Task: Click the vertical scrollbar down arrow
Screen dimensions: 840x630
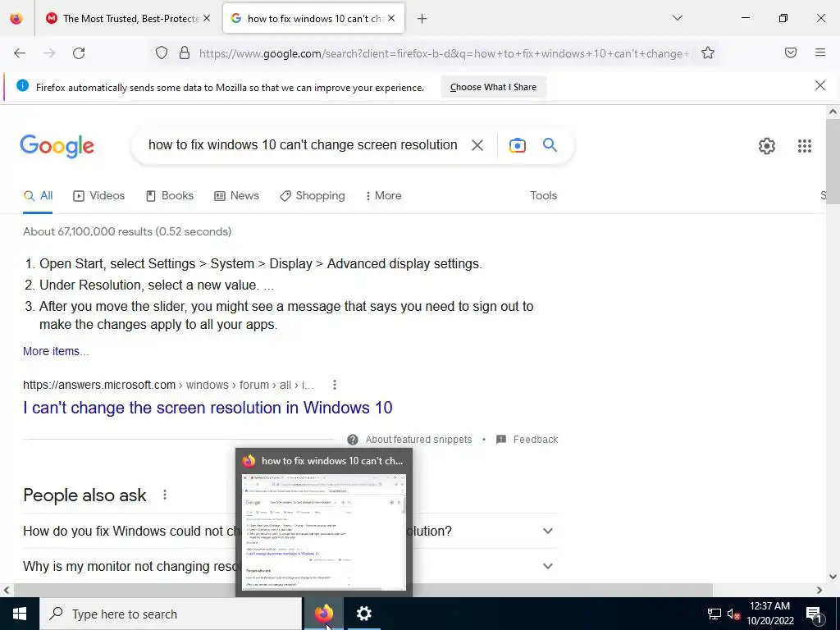Action: [x=833, y=577]
